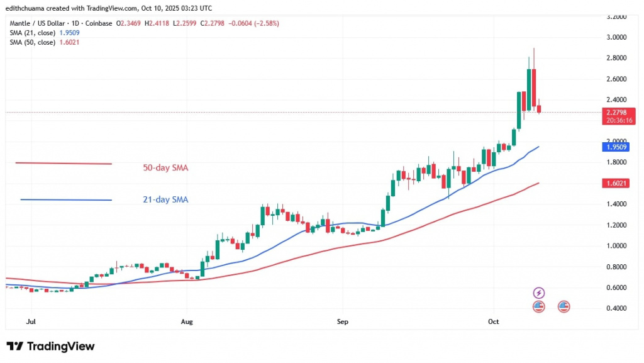644x363 pixels.
Task: Click the Jul label on the time axis
Action: [31, 321]
